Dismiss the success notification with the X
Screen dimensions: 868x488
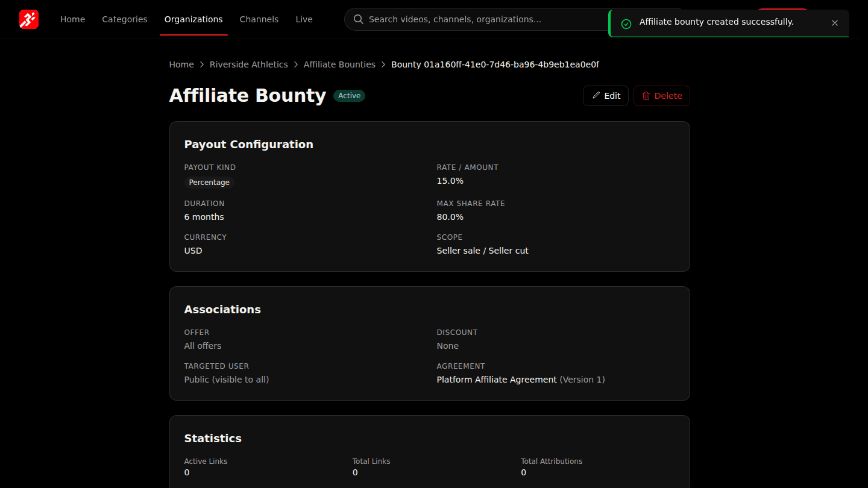(x=835, y=23)
